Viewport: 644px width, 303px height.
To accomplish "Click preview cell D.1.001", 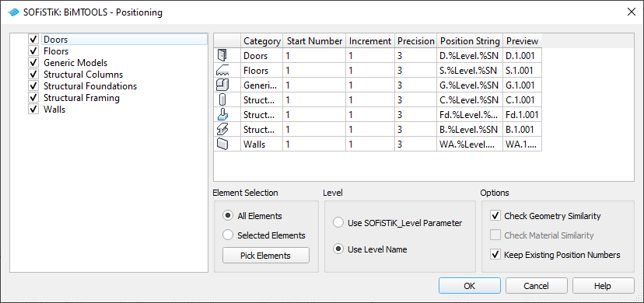I will click(523, 56).
